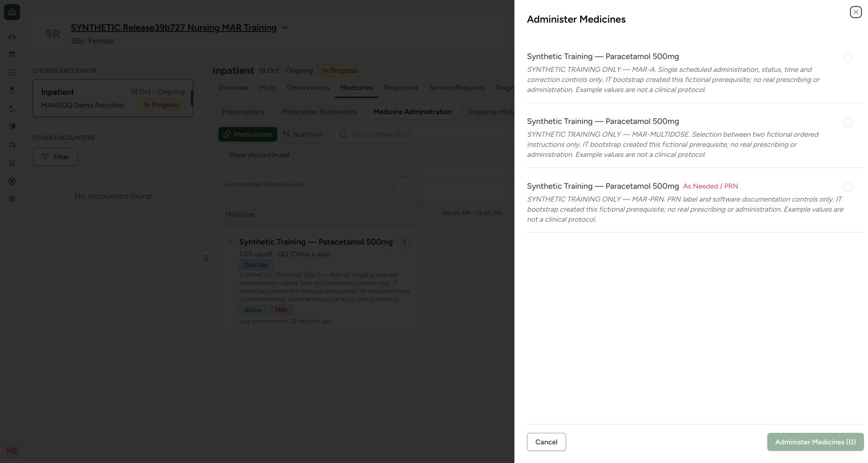
Task: Click 'Last Modified 32 minutes ago' text
Action: point(264,184)
